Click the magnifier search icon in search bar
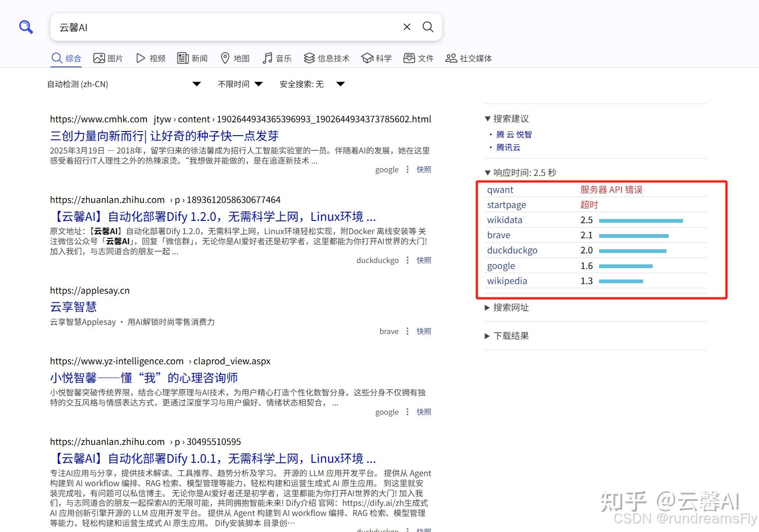The height and width of the screenshot is (532, 759). click(x=427, y=27)
